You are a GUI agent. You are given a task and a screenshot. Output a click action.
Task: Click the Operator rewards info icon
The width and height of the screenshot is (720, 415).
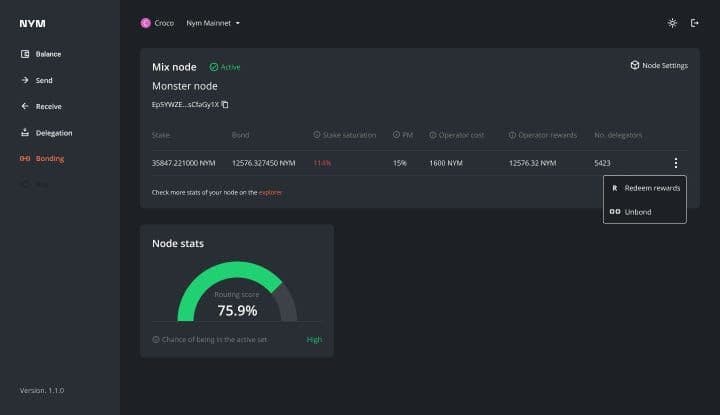[511, 134]
